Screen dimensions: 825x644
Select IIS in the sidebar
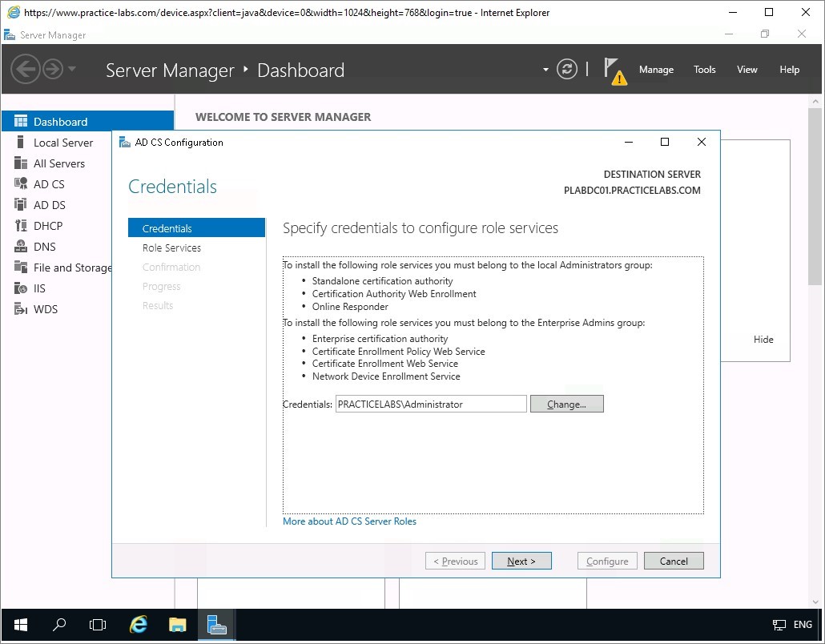(39, 288)
